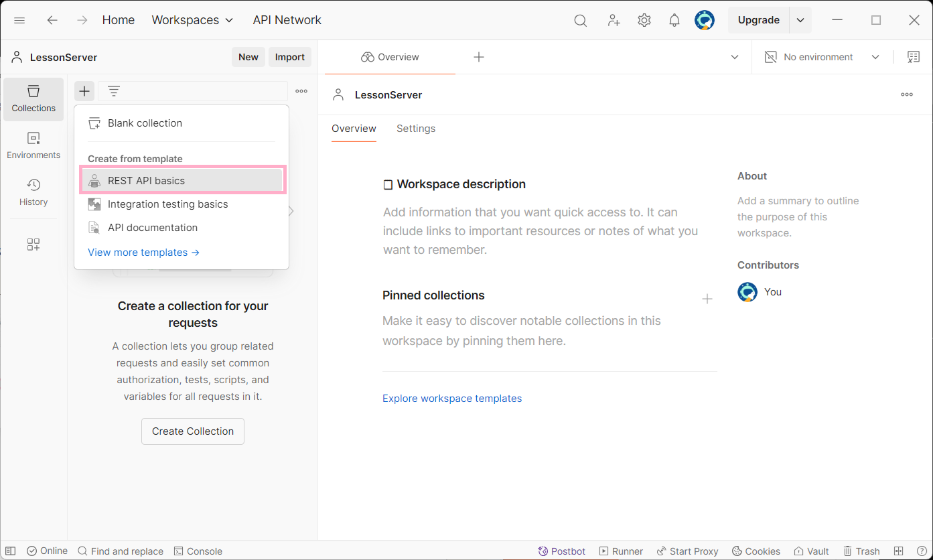Click the collections filter input field
Screen dimensions: 933x560
coord(193,91)
